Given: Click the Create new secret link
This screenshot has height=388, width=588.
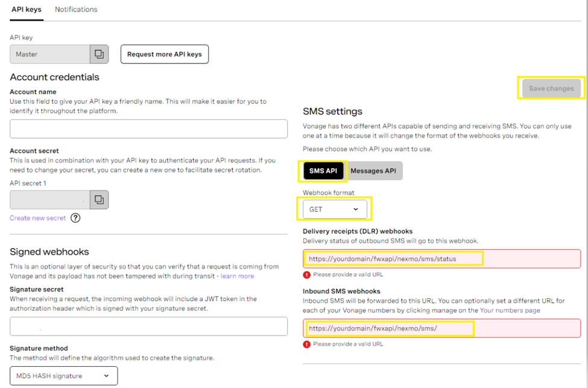Looking at the screenshot, I should (38, 218).
